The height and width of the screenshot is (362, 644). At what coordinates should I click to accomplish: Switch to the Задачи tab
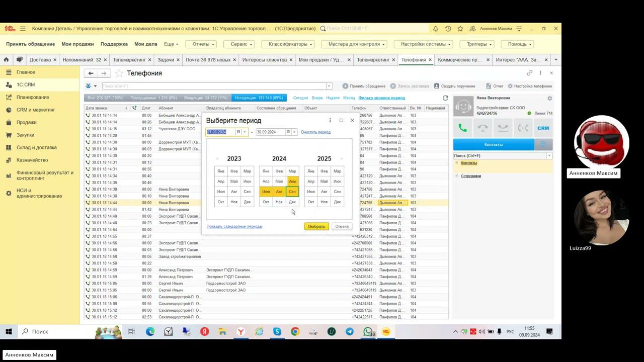[x=166, y=60]
